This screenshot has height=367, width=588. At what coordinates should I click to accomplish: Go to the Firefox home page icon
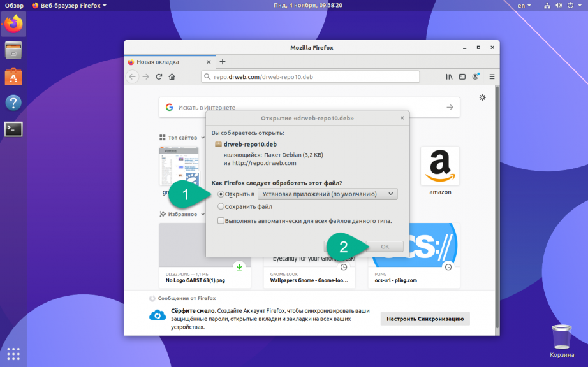coord(172,76)
